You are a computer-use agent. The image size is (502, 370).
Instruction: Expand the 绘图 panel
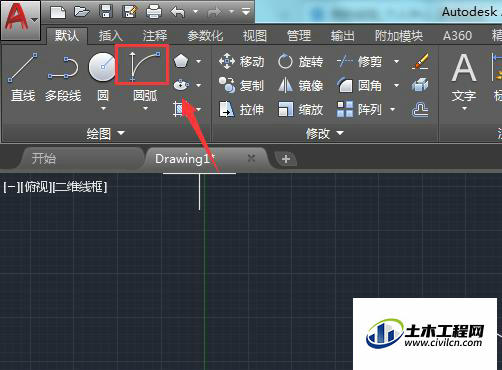tap(105, 133)
